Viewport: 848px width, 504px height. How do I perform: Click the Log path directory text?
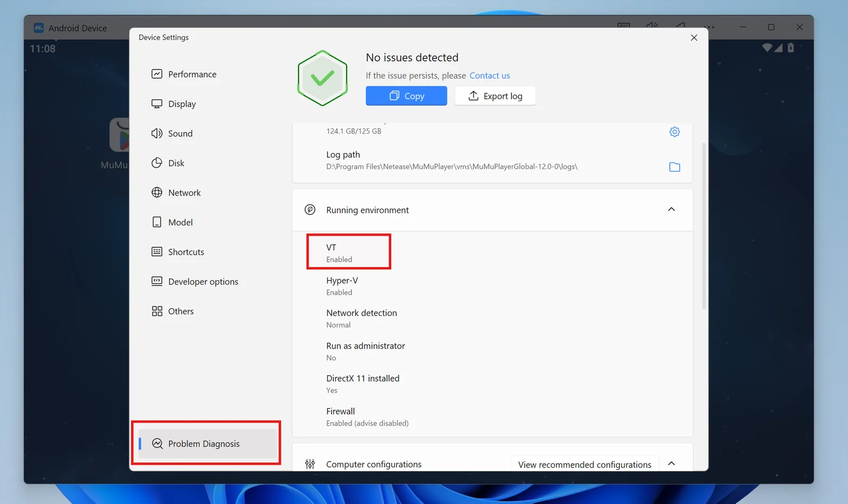point(452,167)
